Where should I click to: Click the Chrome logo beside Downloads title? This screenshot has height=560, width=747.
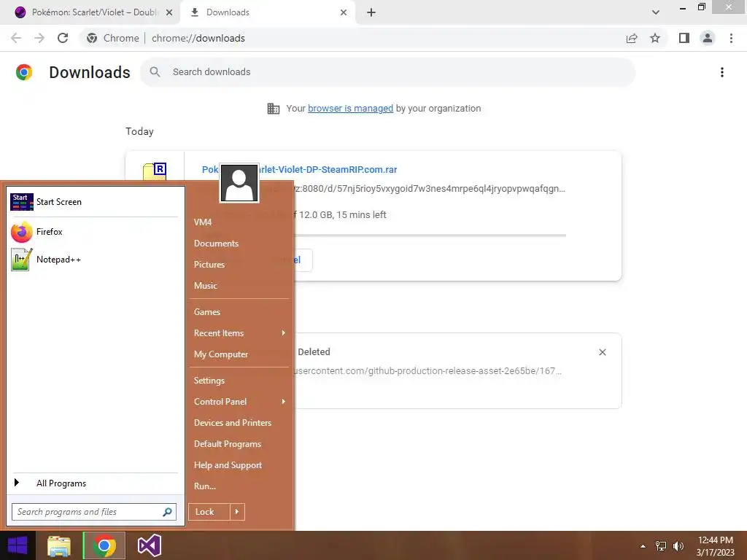(x=24, y=72)
